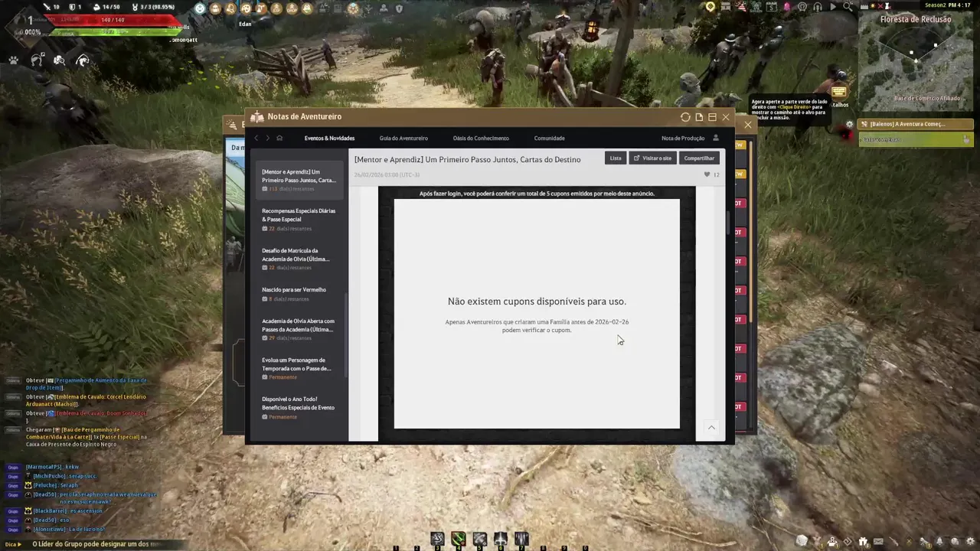
Task: Open Desafio de Matrícula da Academia de Olvia
Action: (x=299, y=259)
